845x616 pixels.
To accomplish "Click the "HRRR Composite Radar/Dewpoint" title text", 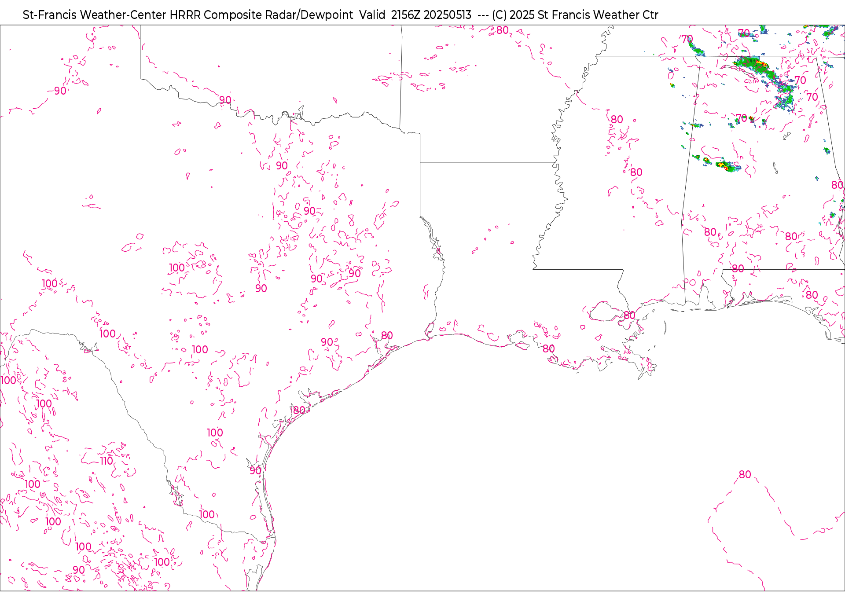I will point(261,15).
